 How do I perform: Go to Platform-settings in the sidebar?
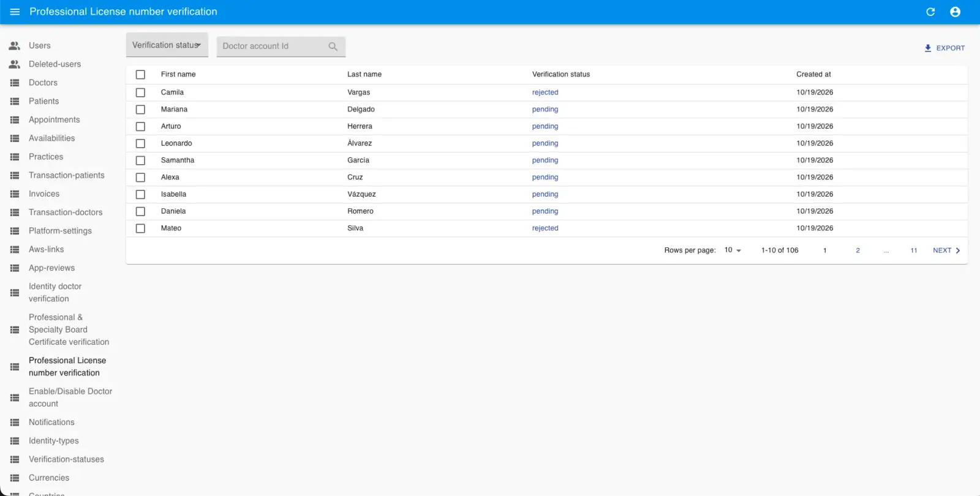point(60,231)
